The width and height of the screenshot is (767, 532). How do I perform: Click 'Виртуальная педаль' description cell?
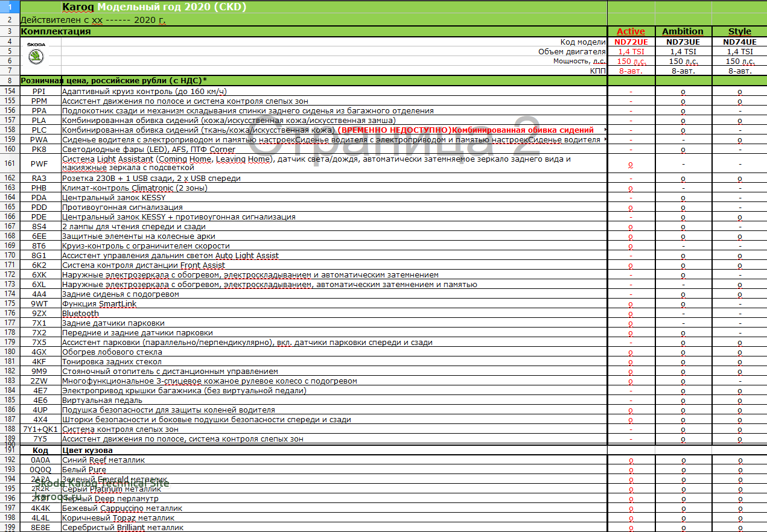click(334, 400)
